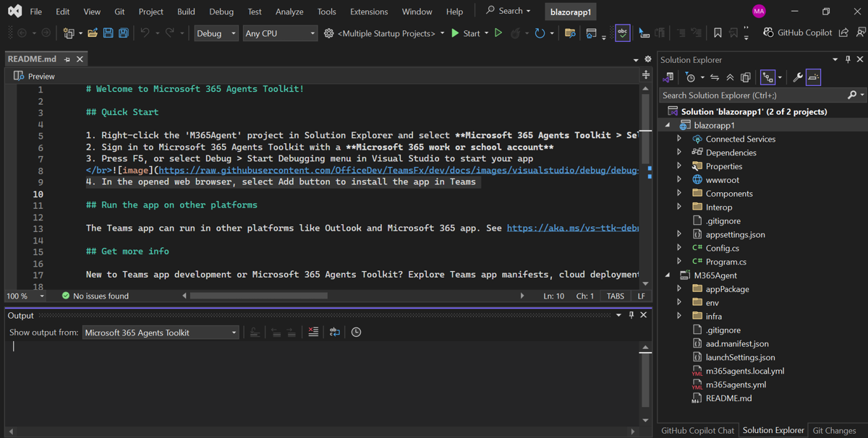This screenshot has width=868, height=438.
Task: Open the Debug configuration dropdown
Action: click(x=216, y=33)
